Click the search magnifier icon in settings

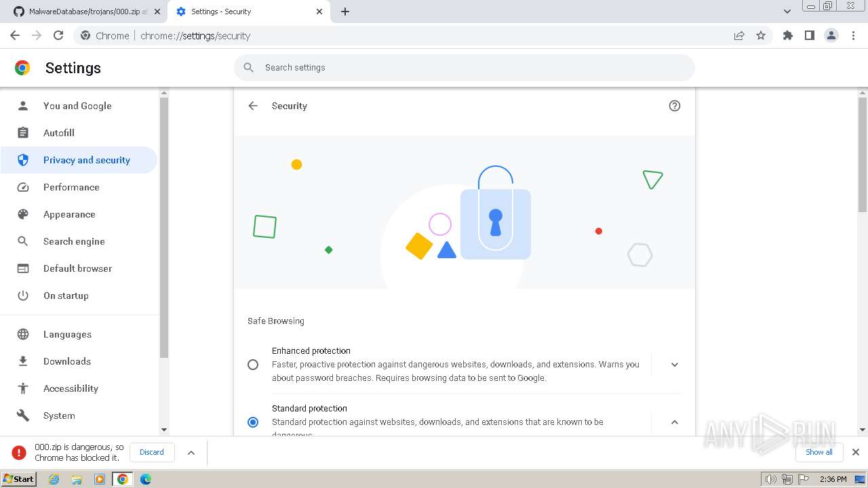point(249,68)
